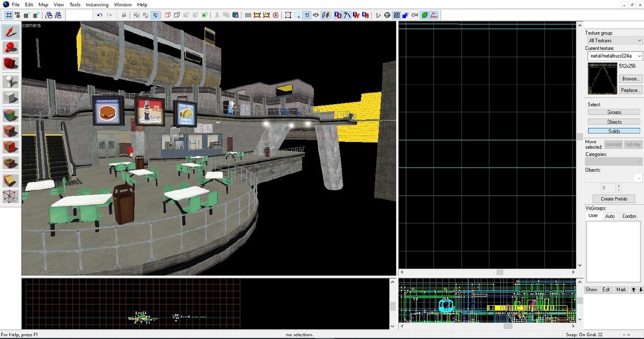The image size is (644, 339).
Task: Click the Undo arrow in toolbar
Action: (x=100, y=16)
